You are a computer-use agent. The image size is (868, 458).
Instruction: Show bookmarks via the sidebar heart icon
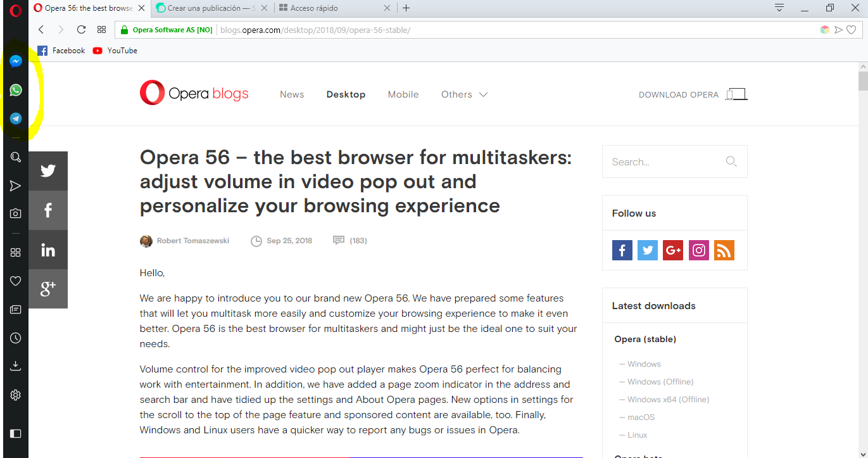[x=16, y=281]
